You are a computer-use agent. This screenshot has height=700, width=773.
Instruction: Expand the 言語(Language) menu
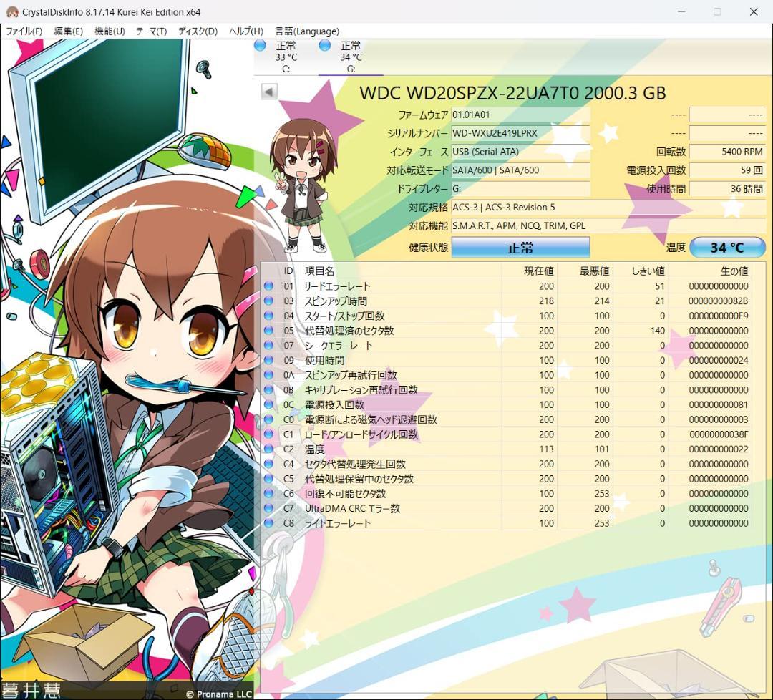pos(307,31)
